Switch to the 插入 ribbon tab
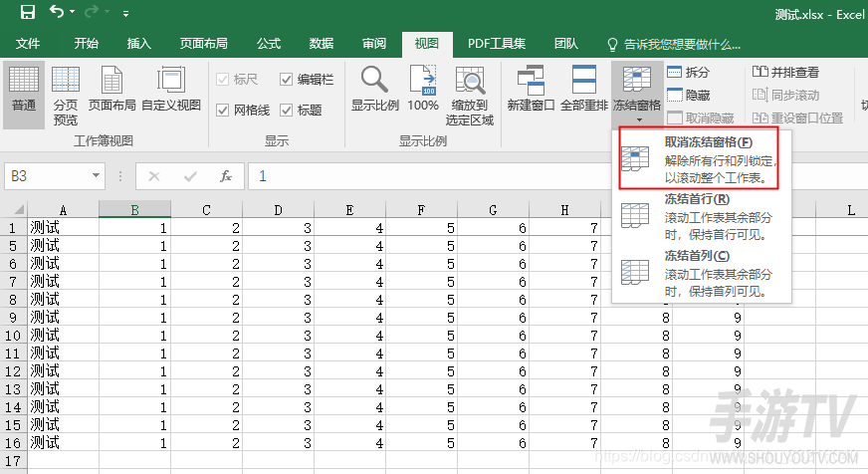Screen dimensions: 868x474 pyautogui.click(x=139, y=44)
